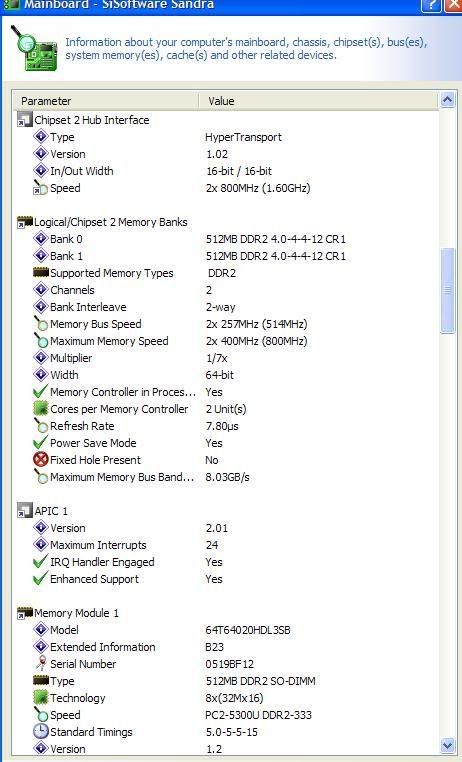Select the green check icon for Power Save Mode
Viewport: 462px width, 762px height.
(x=41, y=443)
